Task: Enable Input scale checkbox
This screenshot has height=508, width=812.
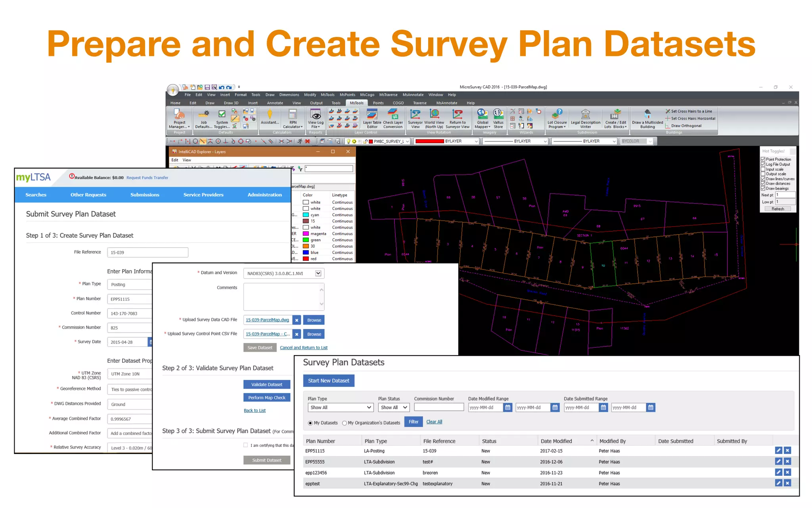Action: pyautogui.click(x=763, y=169)
